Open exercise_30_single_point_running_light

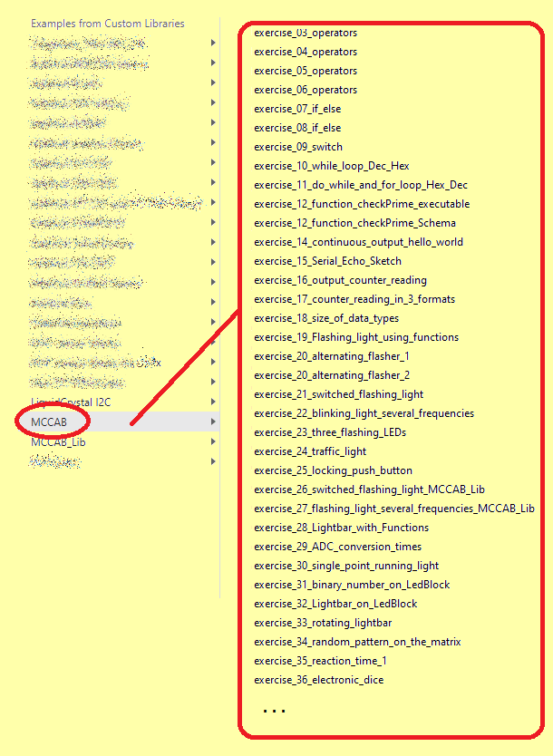(346, 566)
